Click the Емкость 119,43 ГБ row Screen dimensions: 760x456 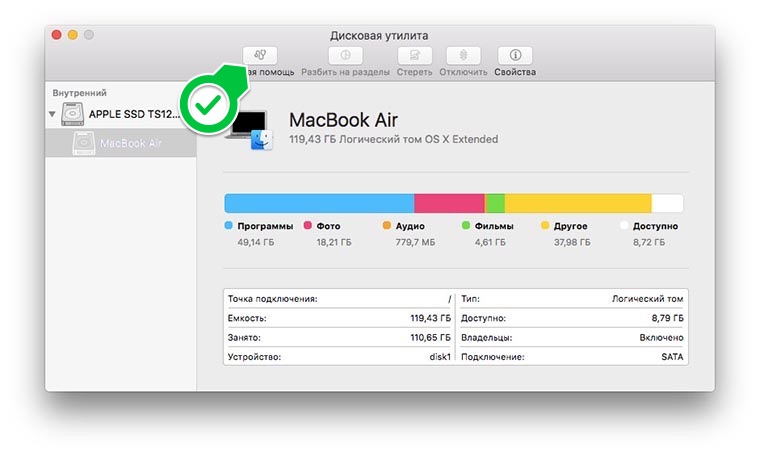tap(339, 318)
